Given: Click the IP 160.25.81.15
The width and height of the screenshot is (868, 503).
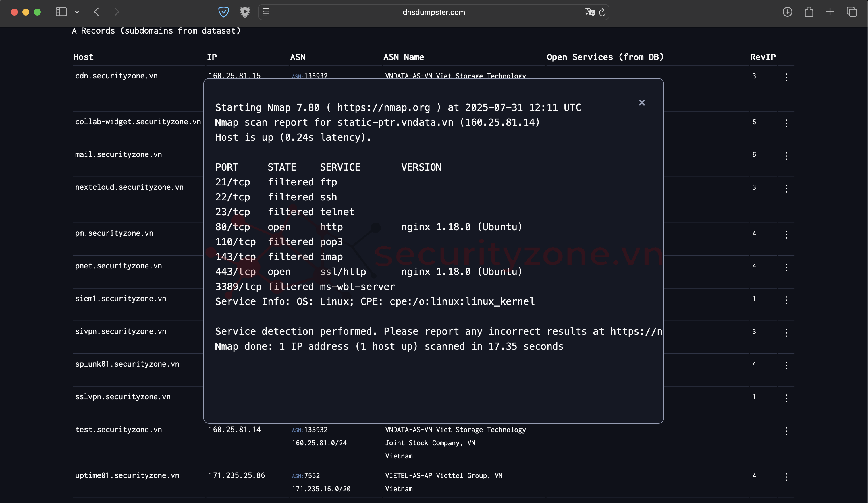Looking at the screenshot, I should pyautogui.click(x=235, y=76).
